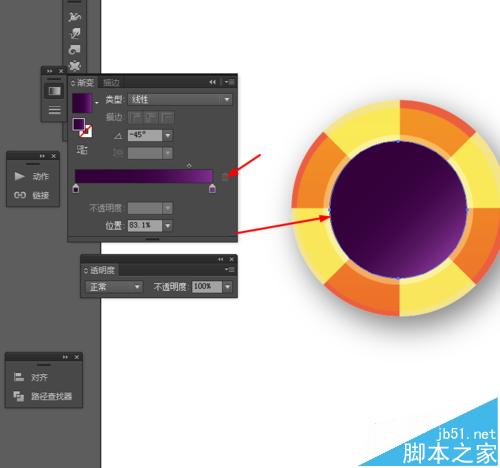
Task: Collapse the small docked icon panel
Action: click(x=50, y=71)
